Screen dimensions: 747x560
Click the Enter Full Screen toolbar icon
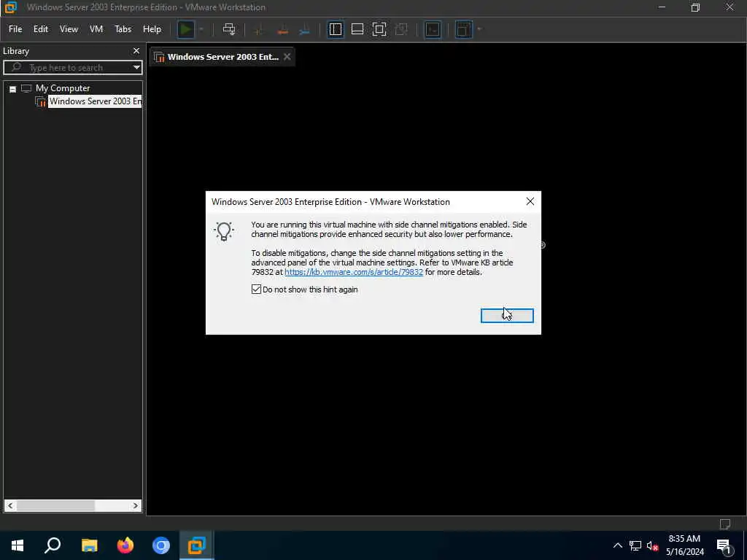tap(379, 29)
